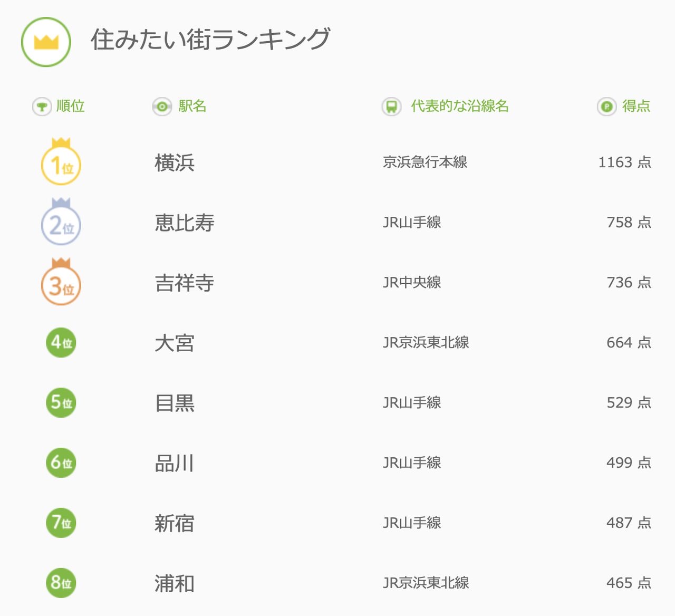Click JR京浜東北線 in the 浦和 row

point(426,583)
